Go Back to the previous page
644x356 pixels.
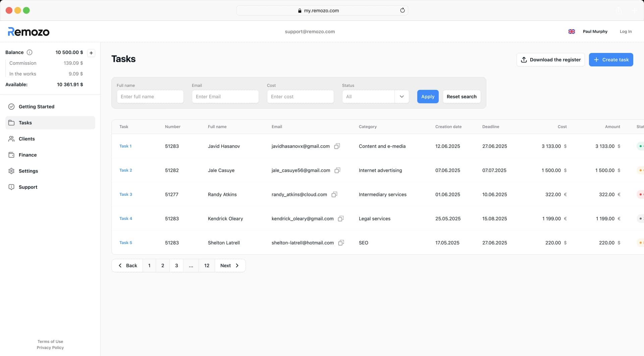coord(127,265)
